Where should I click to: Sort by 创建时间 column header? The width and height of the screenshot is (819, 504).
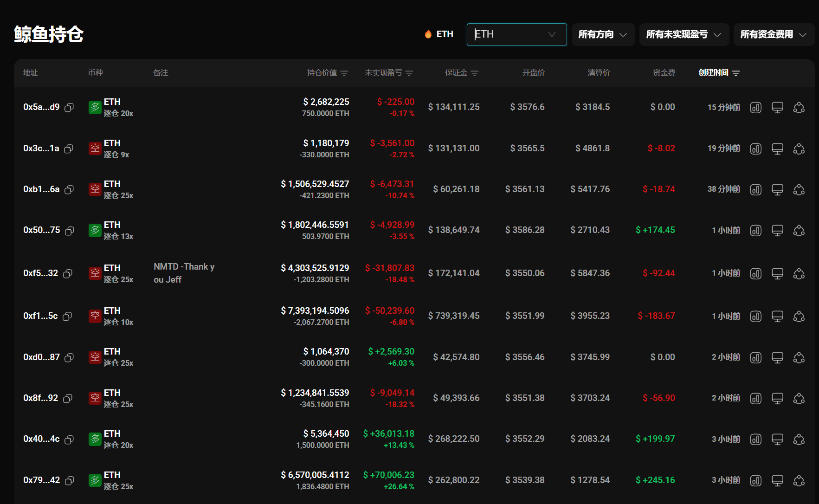[719, 73]
